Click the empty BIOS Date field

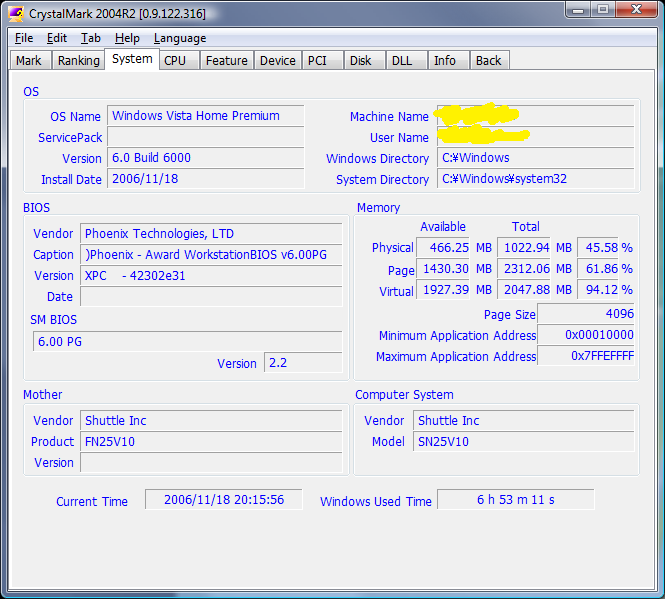211,297
